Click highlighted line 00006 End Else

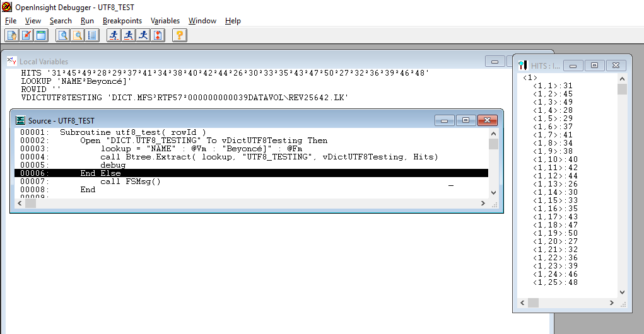tap(252, 173)
